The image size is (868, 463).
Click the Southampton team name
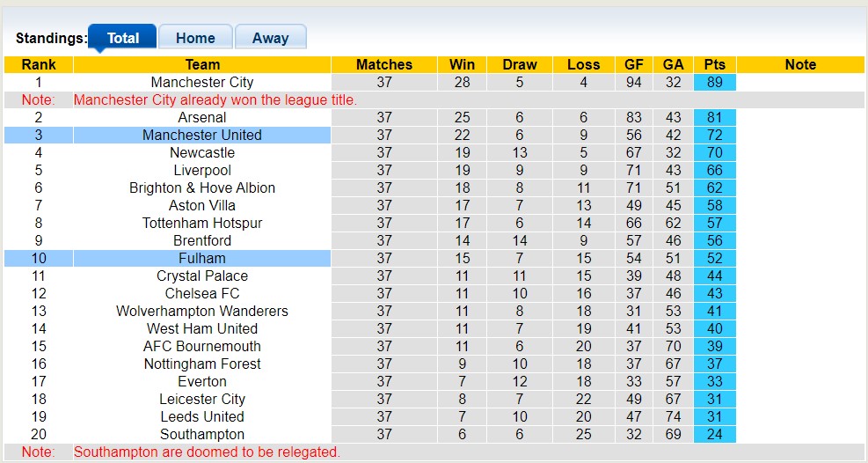202,434
